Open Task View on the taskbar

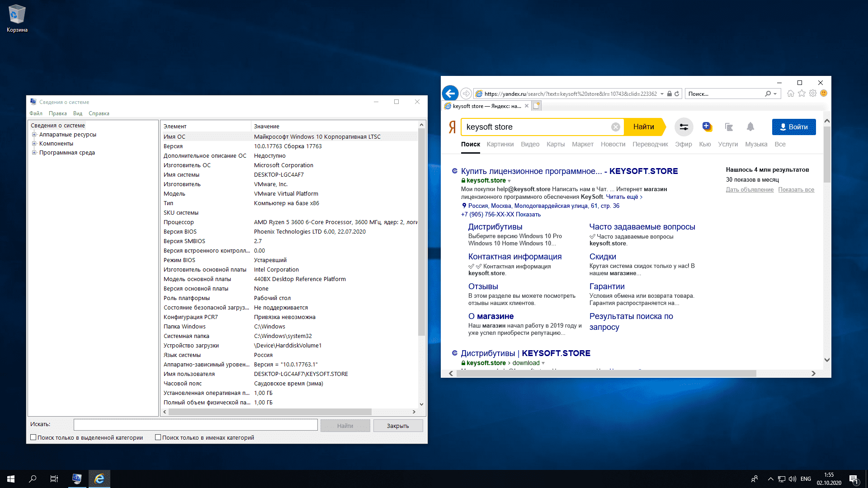click(54, 479)
